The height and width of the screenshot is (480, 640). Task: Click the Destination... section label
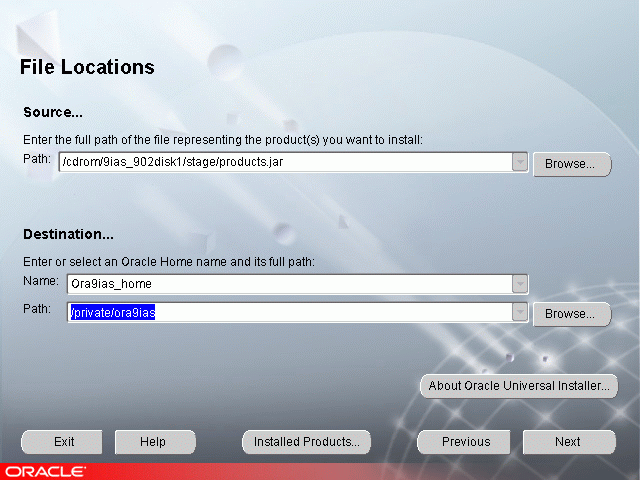69,234
